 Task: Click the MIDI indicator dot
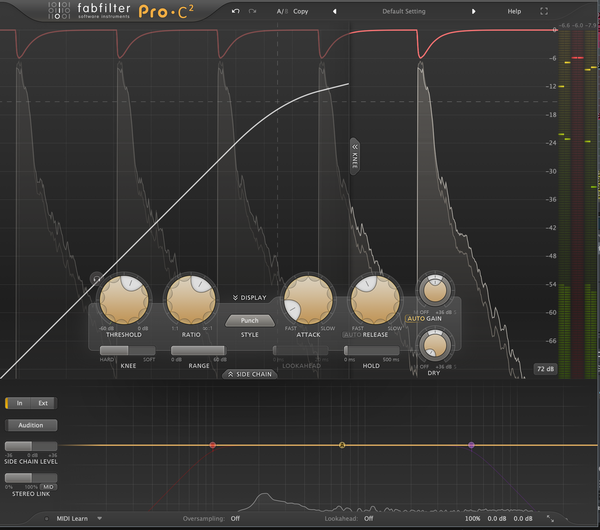click(x=47, y=519)
